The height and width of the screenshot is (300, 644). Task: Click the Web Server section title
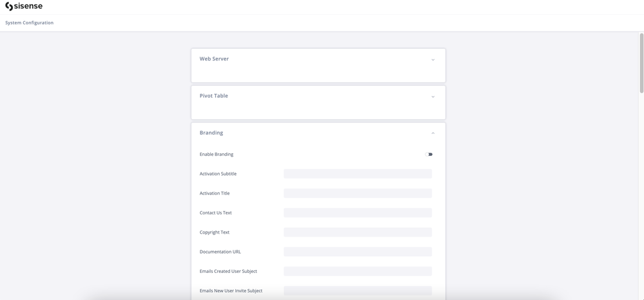pyautogui.click(x=214, y=59)
